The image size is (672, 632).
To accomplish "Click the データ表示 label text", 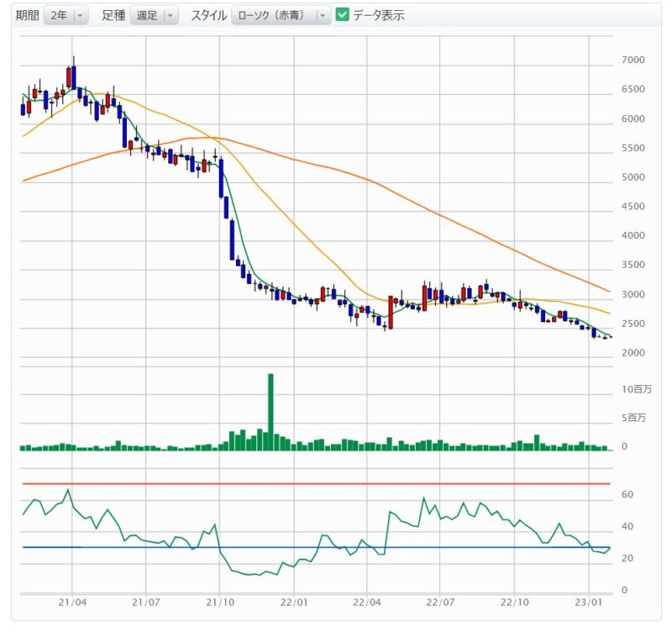I will [x=379, y=15].
